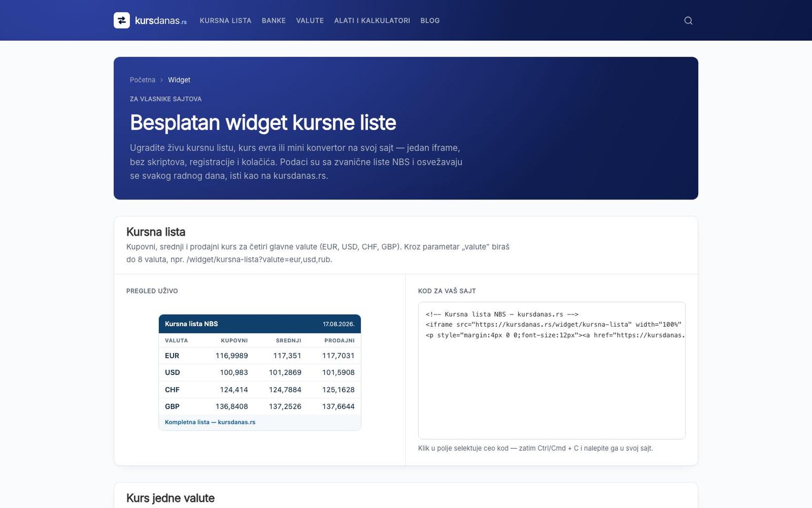Screen dimensions: 812x508
Task: Click EUR selling rate 117,7031
Action: 338,356
